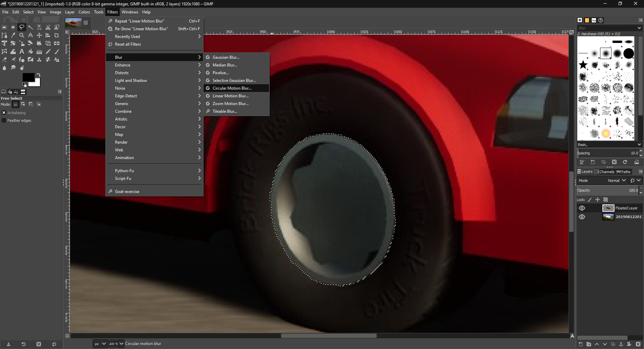Open the px unit dropdown
Screen dimensions: 644x349
point(100,344)
